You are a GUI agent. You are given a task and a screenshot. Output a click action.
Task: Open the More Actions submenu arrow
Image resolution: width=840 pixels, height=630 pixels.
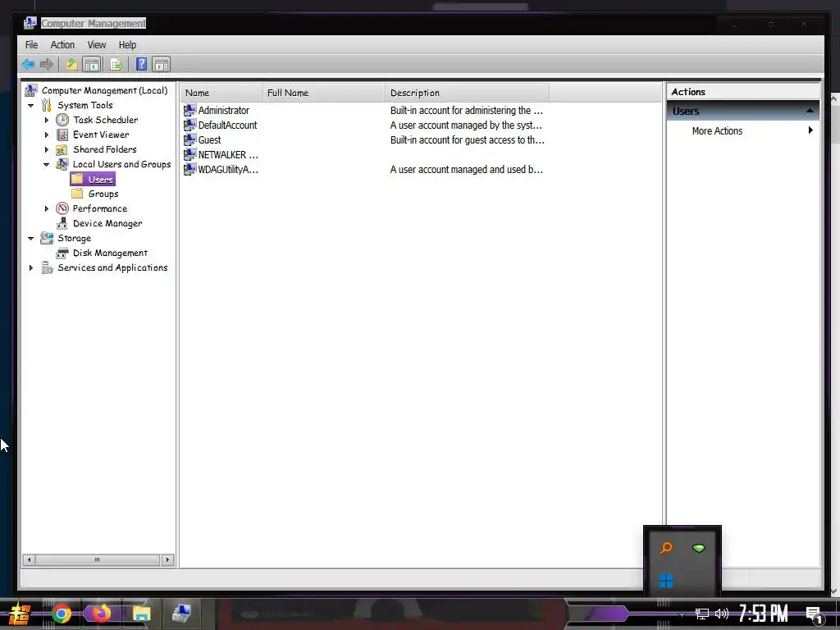810,130
